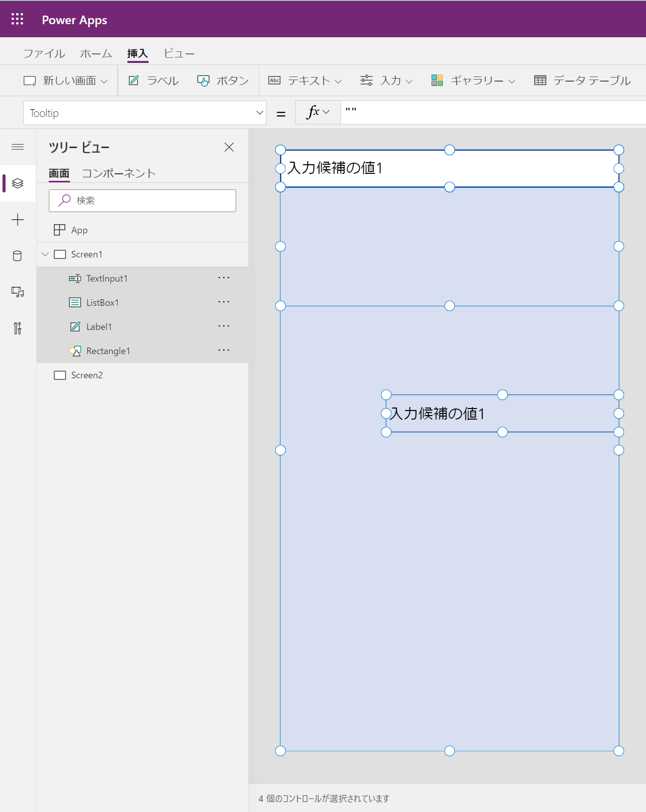The image size is (646, 812).
Task: Click the tree view search field
Action: [142, 200]
